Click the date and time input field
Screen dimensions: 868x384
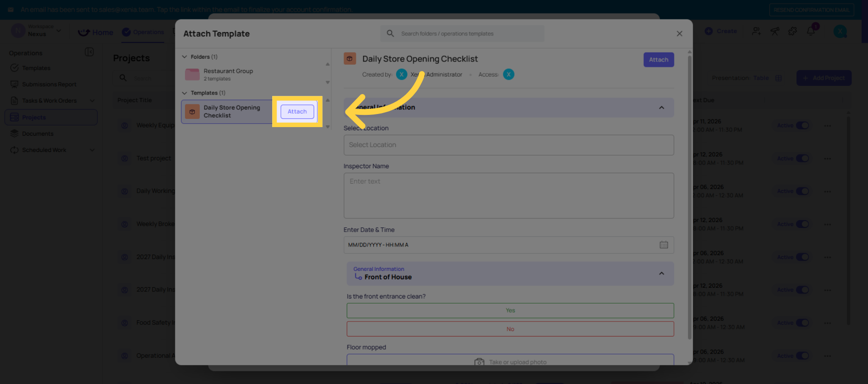509,245
